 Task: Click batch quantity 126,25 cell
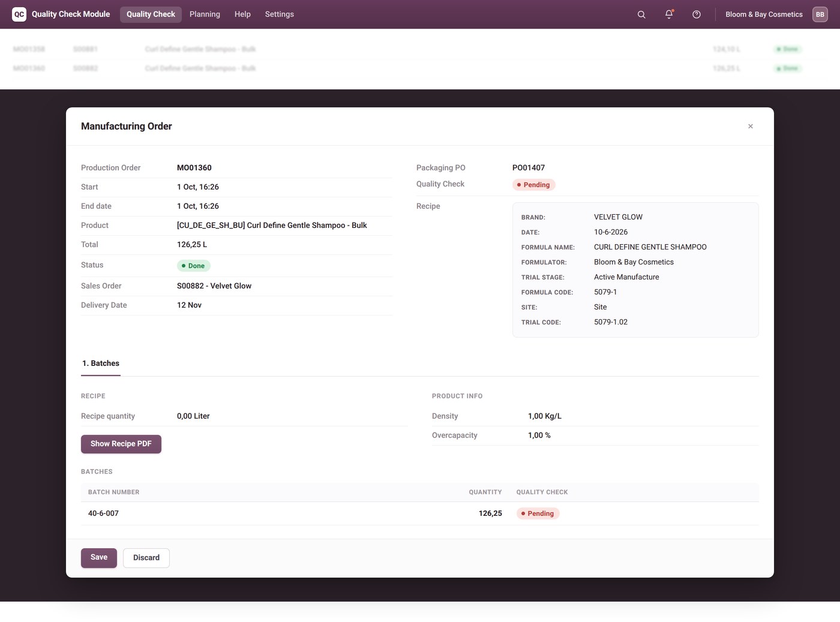point(490,513)
